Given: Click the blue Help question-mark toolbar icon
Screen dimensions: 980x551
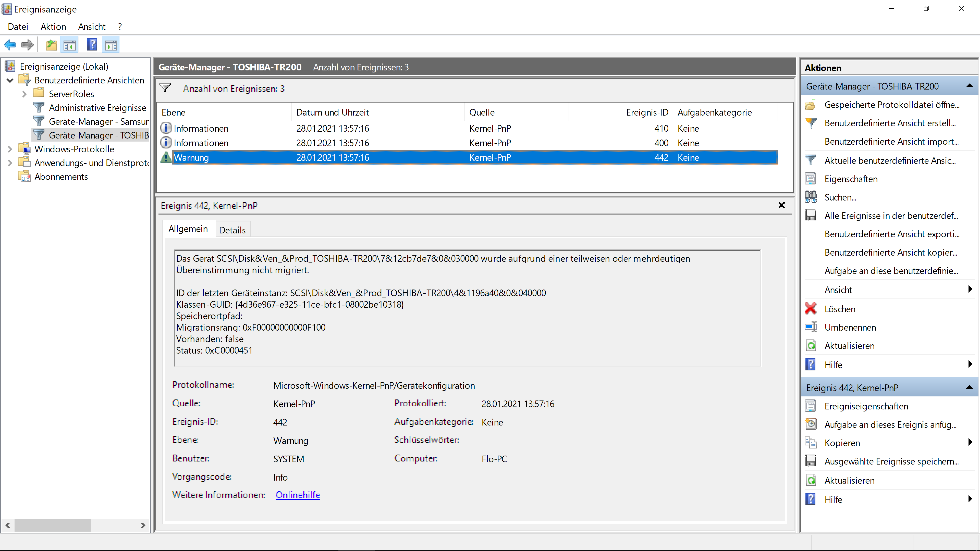Looking at the screenshot, I should click(92, 45).
